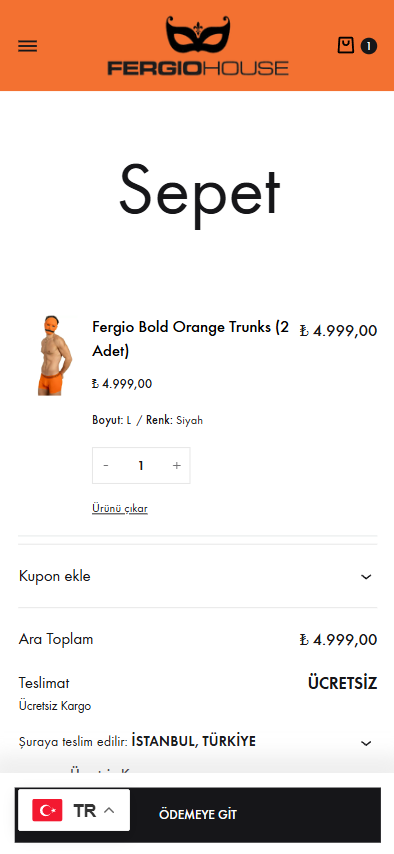
Task: Open the shopping bag cart icon
Action: [345, 45]
